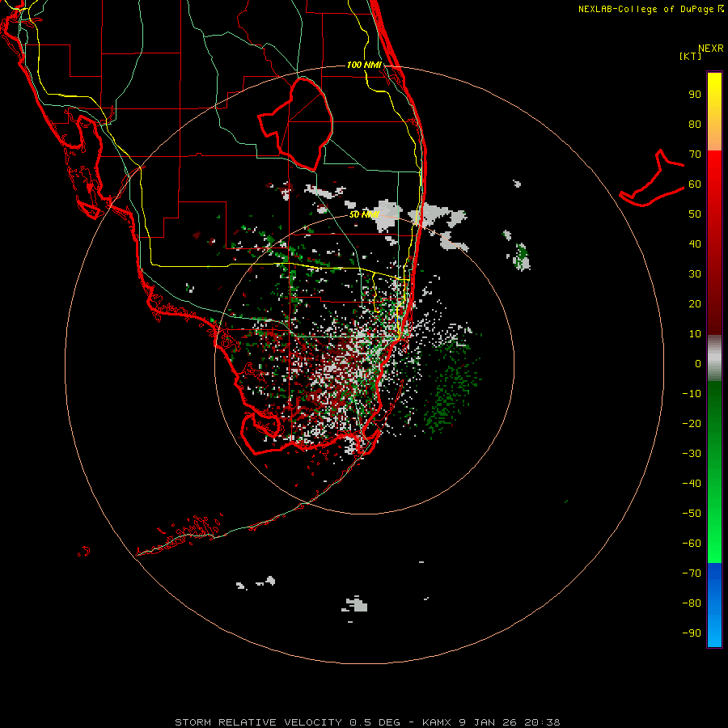728x728 pixels.
Task: Click the 50 NMI range ring label
Action: pos(364,214)
